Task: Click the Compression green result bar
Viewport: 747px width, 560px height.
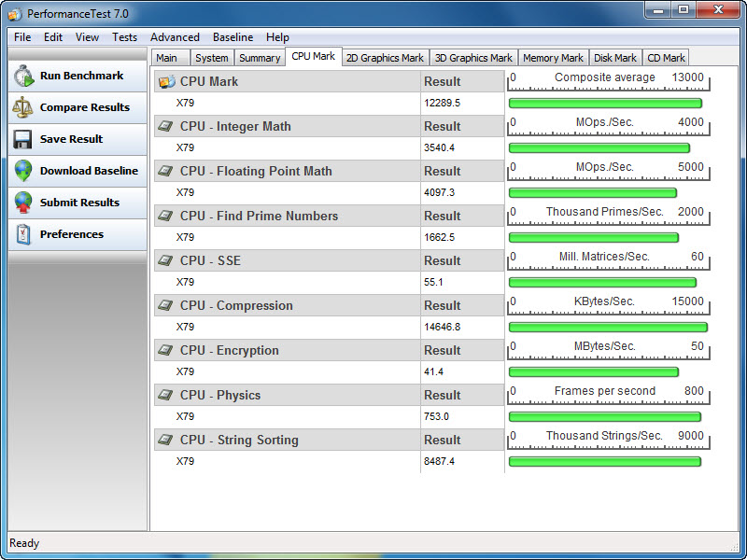Action: [608, 327]
